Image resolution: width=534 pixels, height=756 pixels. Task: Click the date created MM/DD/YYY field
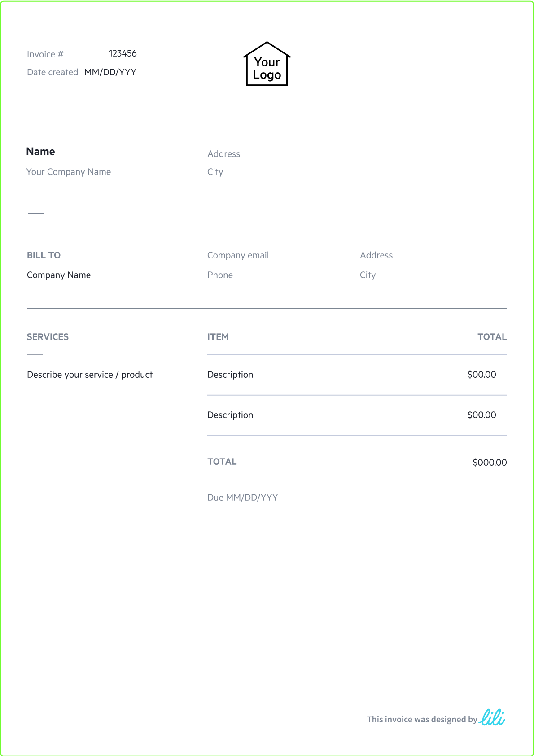(x=110, y=72)
